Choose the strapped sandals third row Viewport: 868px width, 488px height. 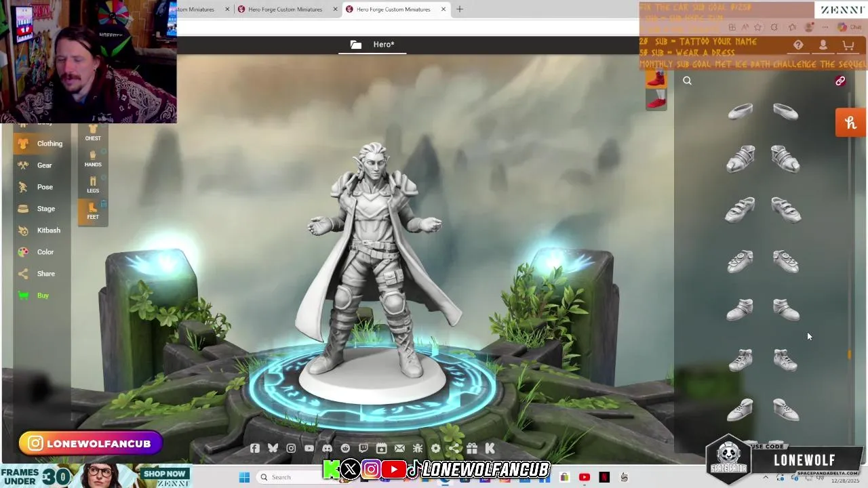click(x=763, y=210)
